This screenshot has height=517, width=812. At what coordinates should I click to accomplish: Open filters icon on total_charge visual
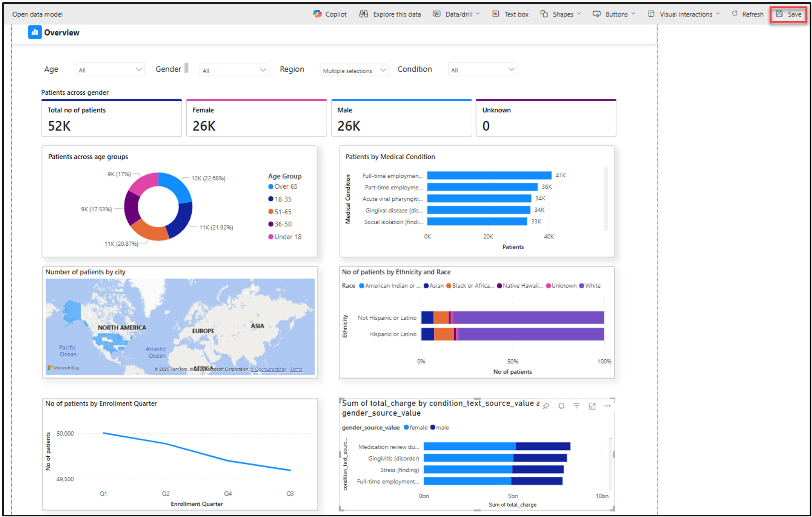(x=577, y=406)
